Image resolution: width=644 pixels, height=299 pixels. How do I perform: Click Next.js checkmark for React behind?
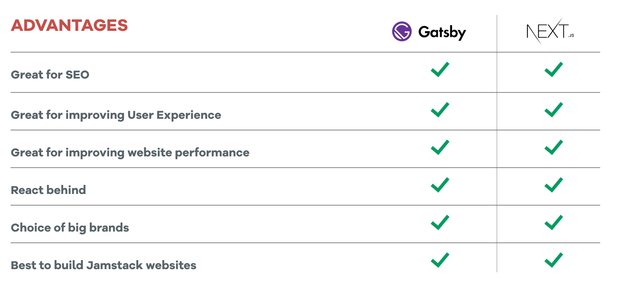pyautogui.click(x=553, y=185)
